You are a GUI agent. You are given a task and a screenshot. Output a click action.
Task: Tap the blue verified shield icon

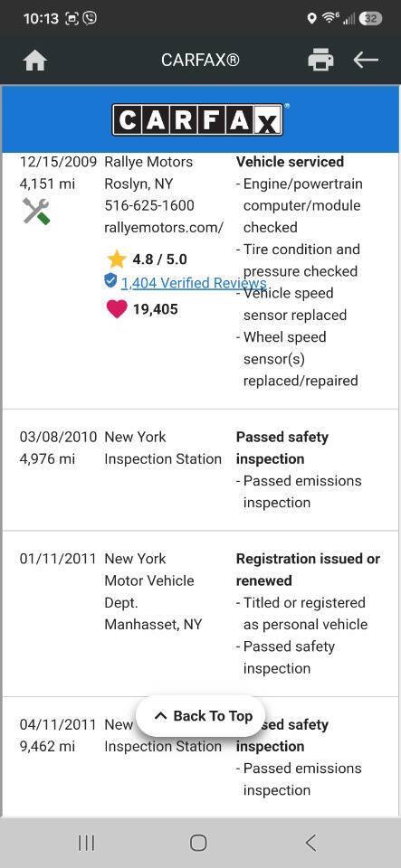[110, 281]
